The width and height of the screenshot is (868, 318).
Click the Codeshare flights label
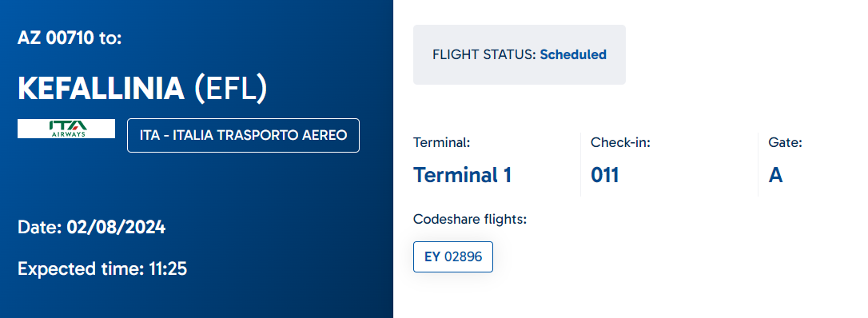pyautogui.click(x=470, y=220)
